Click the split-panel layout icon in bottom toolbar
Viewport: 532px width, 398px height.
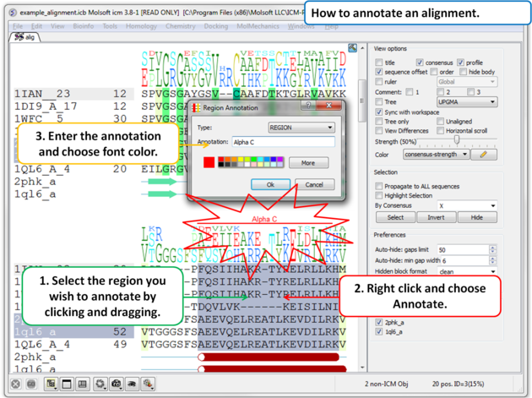click(83, 384)
